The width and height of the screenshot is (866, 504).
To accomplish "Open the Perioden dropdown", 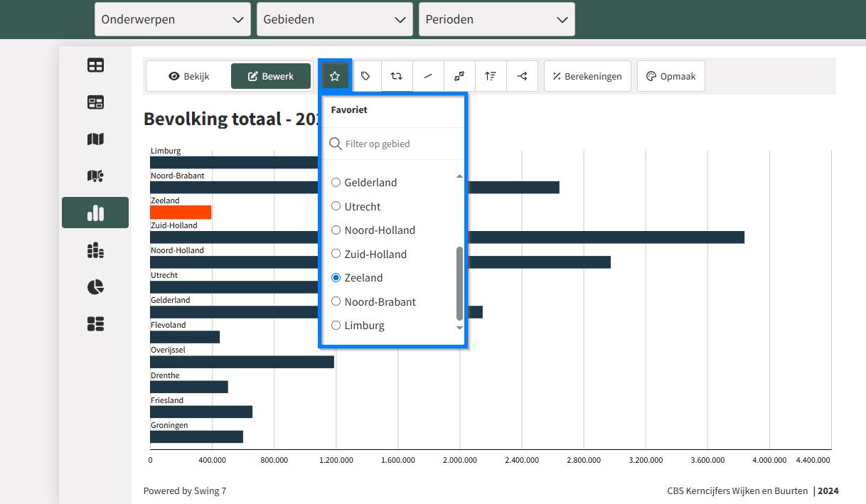I will point(497,19).
